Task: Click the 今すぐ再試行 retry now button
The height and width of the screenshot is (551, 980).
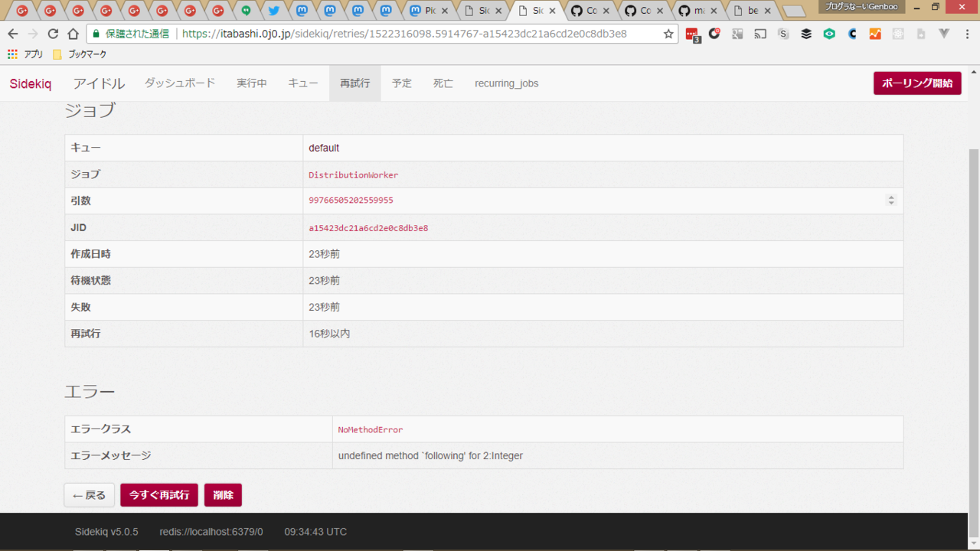Action: (159, 495)
